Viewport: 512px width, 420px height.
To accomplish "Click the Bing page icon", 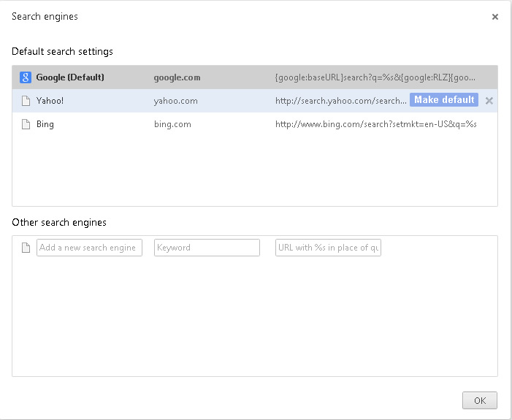I will (x=26, y=124).
